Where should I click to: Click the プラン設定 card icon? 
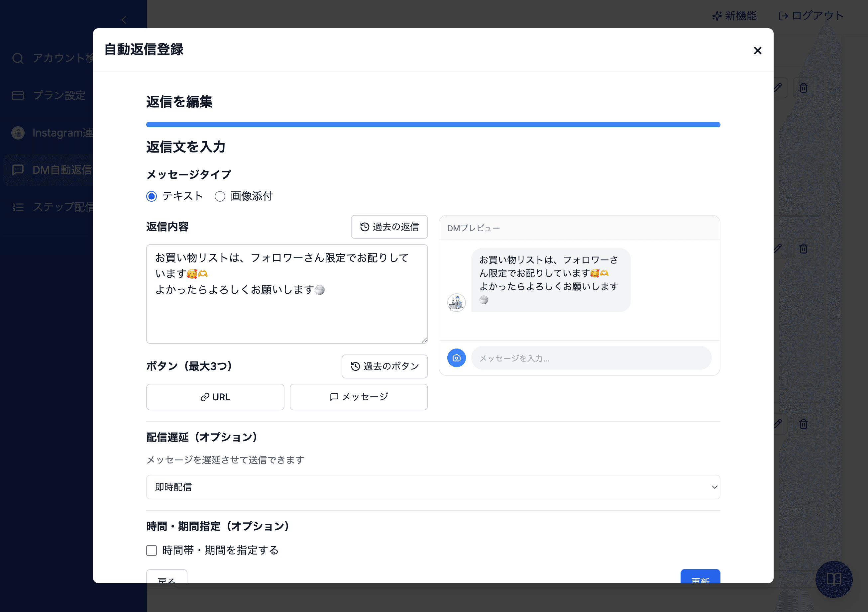tap(18, 95)
